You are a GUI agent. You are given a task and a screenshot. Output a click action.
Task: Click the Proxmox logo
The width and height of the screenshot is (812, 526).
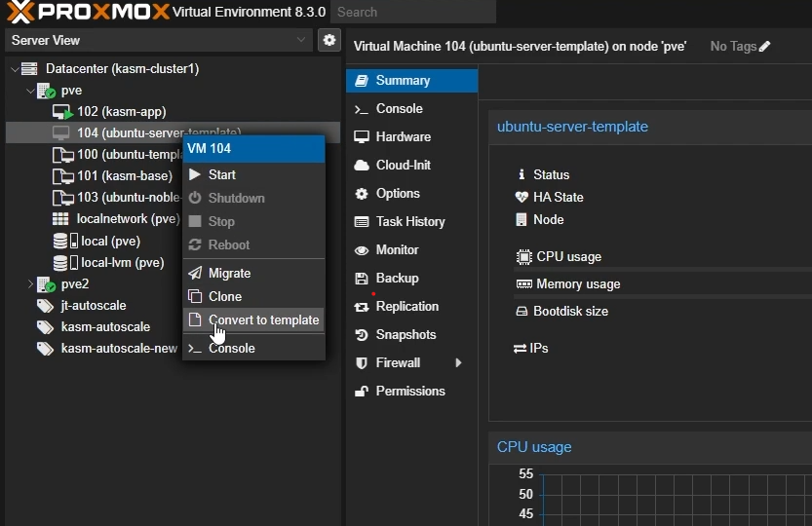[x=88, y=13]
